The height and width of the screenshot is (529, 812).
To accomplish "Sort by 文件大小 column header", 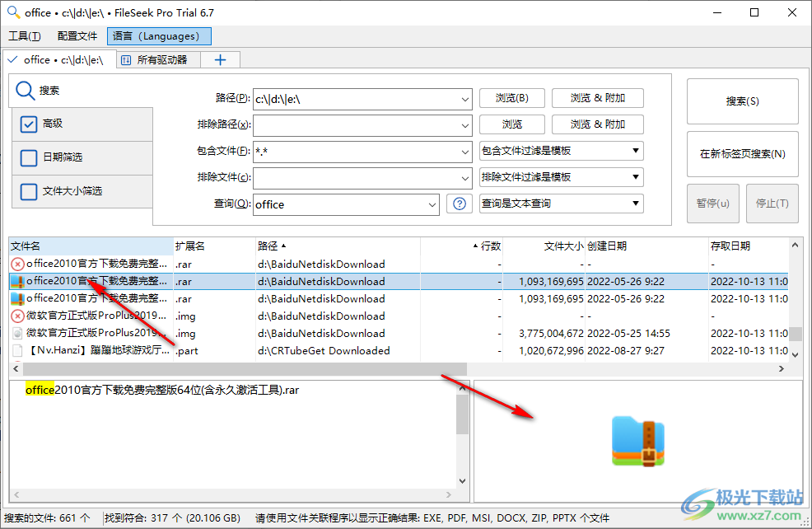I will pos(544,246).
